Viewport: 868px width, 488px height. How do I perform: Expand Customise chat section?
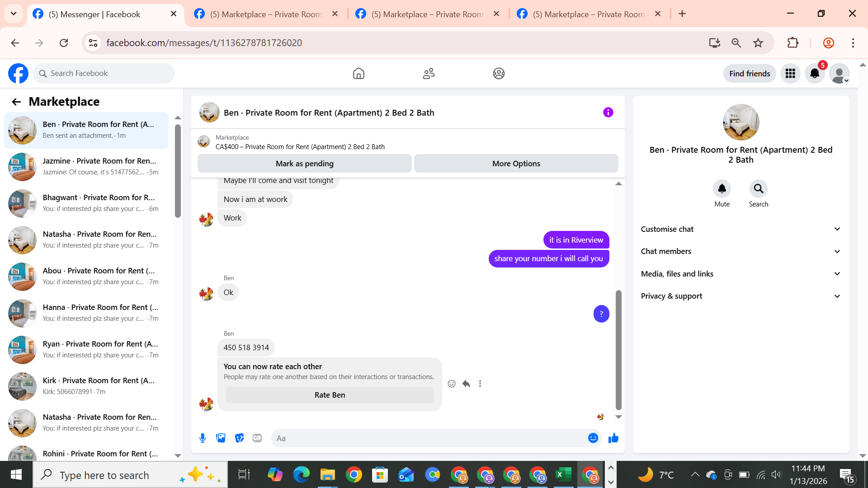[x=741, y=229]
